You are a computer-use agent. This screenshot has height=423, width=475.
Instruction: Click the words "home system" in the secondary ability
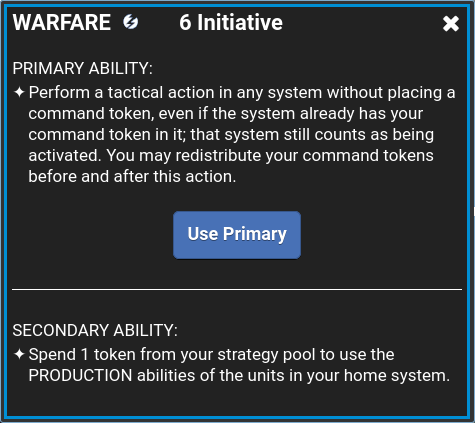pos(397,375)
